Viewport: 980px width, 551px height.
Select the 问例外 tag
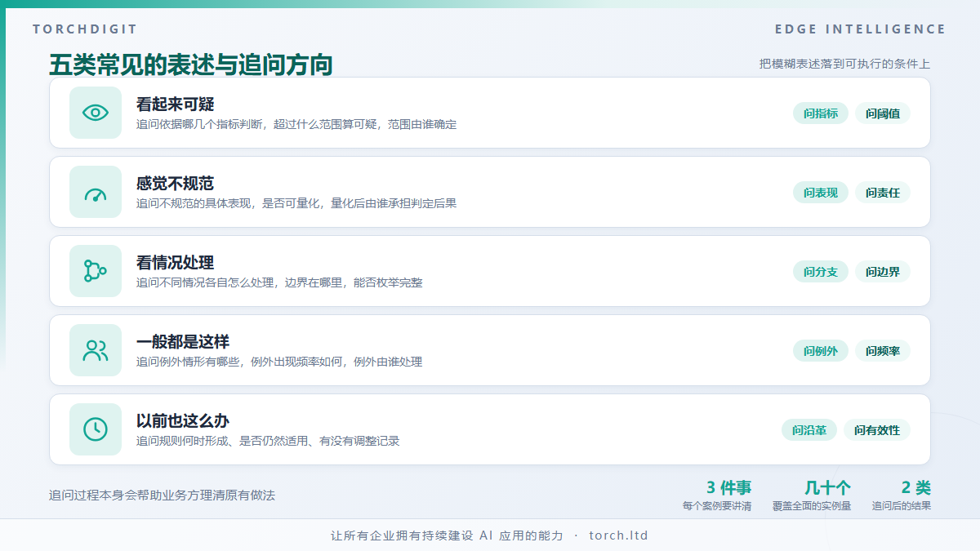pyautogui.click(x=821, y=351)
